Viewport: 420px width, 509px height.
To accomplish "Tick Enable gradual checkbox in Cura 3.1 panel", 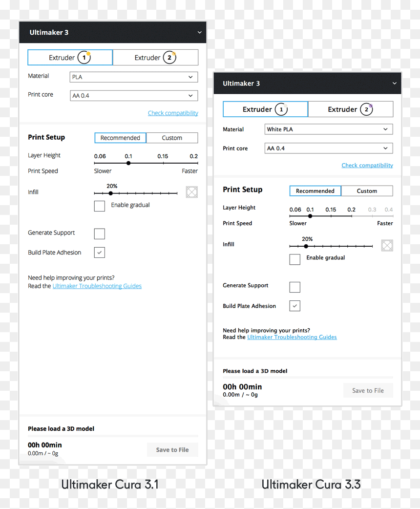I will coord(99,206).
